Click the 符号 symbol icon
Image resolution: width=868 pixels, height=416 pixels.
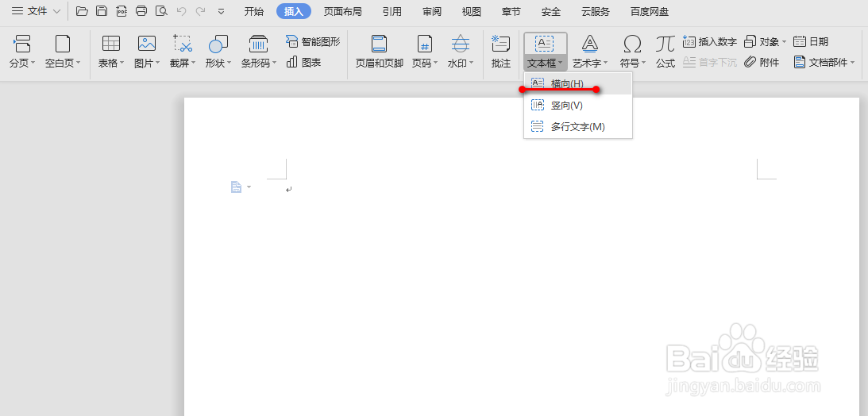632,43
